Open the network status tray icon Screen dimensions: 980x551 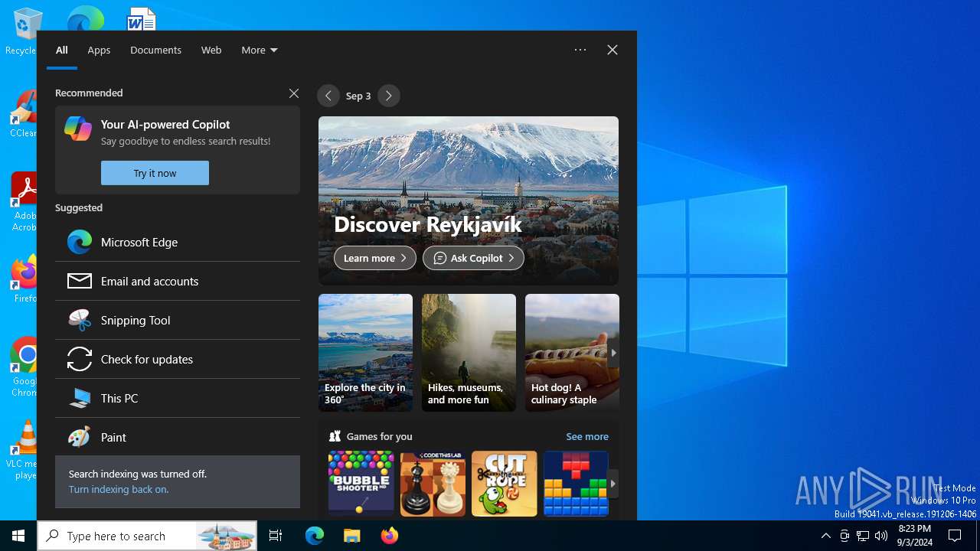[863, 536]
